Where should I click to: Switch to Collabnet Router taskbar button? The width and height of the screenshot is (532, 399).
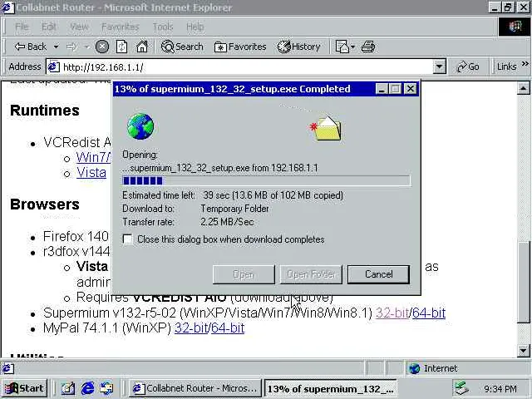click(x=195, y=388)
